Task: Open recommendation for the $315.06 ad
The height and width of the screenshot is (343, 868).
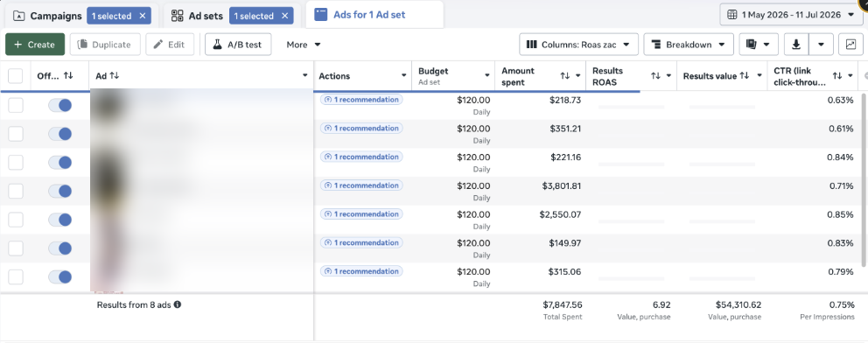Action: (x=361, y=271)
